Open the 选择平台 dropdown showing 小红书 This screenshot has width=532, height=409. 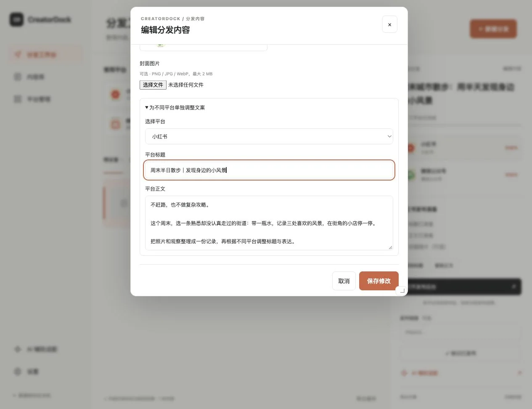(x=269, y=136)
